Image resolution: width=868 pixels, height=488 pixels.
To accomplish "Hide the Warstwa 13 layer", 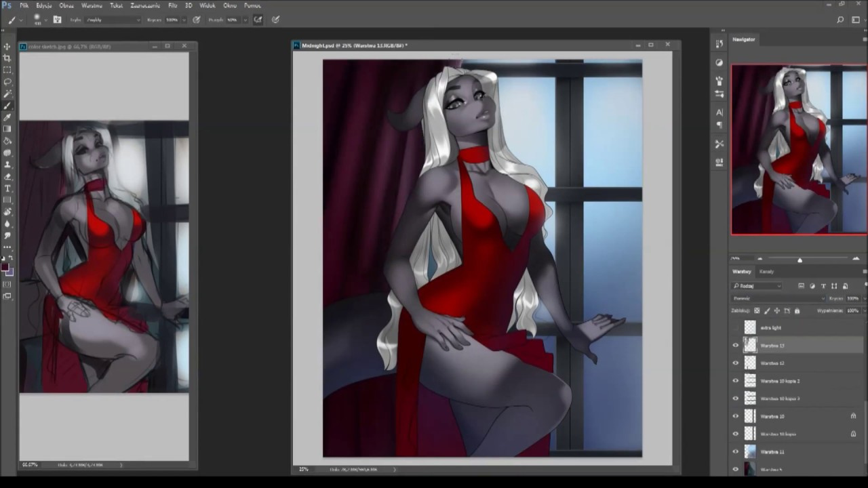I will 736,346.
